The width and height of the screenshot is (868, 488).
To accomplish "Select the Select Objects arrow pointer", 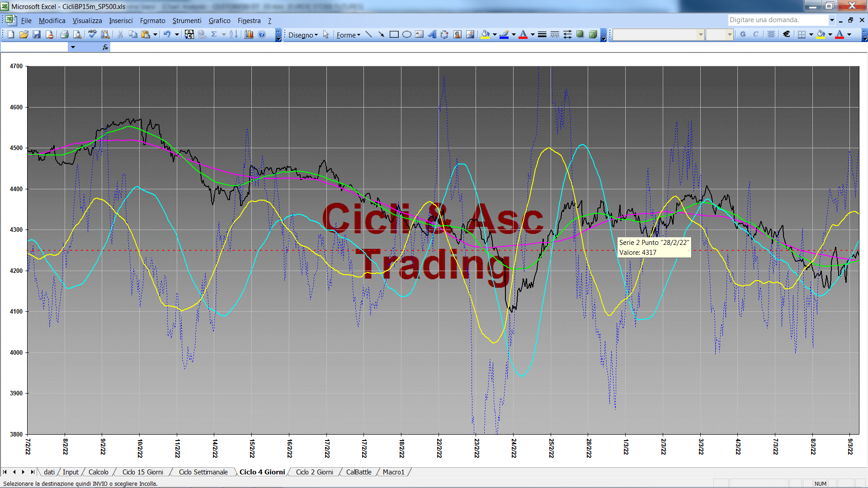I will (x=326, y=34).
